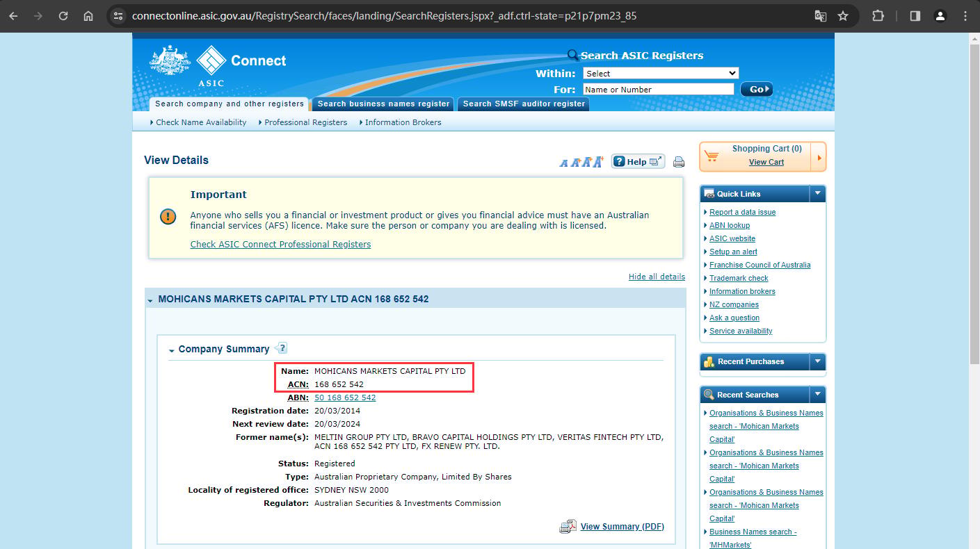Click the ASIC Connect logo
Viewport: 980px width, 549px height.
pyautogui.click(x=218, y=65)
